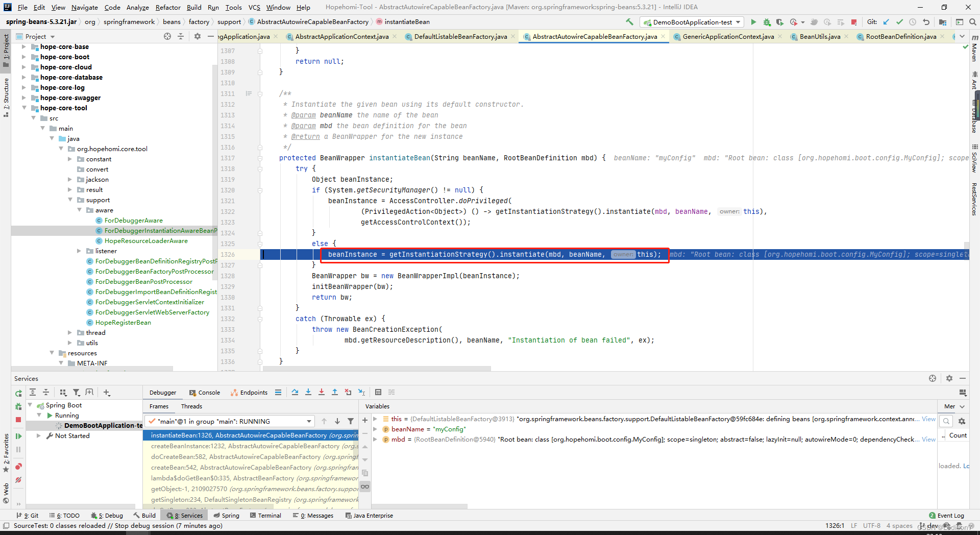Open the Event Log button
The image size is (980, 535).
[x=946, y=516]
